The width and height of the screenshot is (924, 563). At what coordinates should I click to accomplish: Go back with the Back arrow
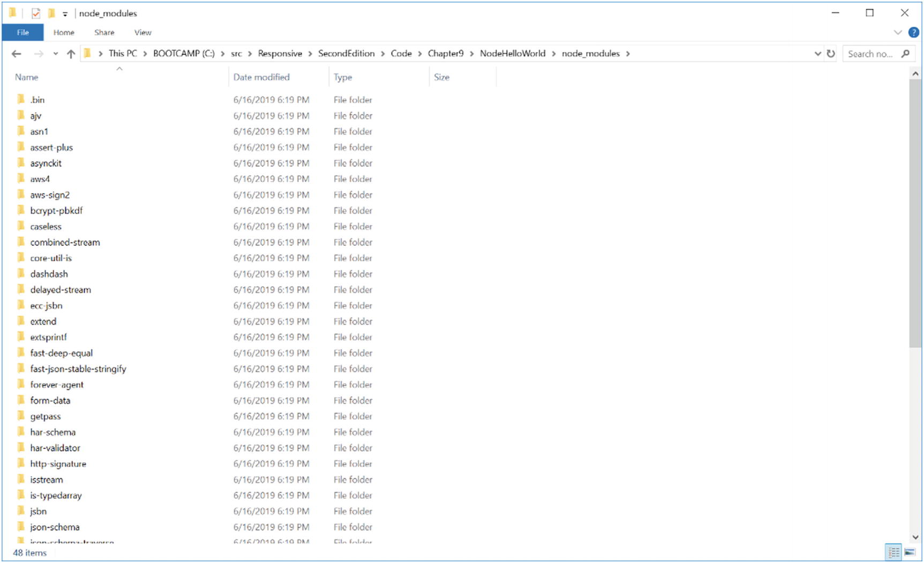tap(17, 54)
